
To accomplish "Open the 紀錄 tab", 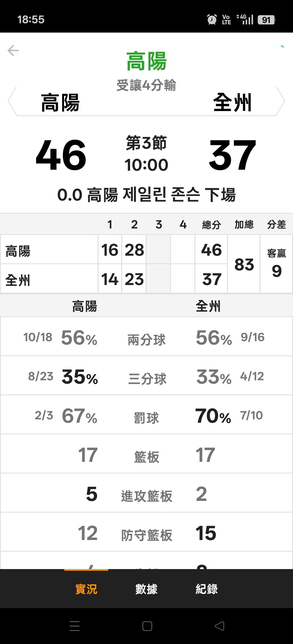I will click(x=207, y=589).
